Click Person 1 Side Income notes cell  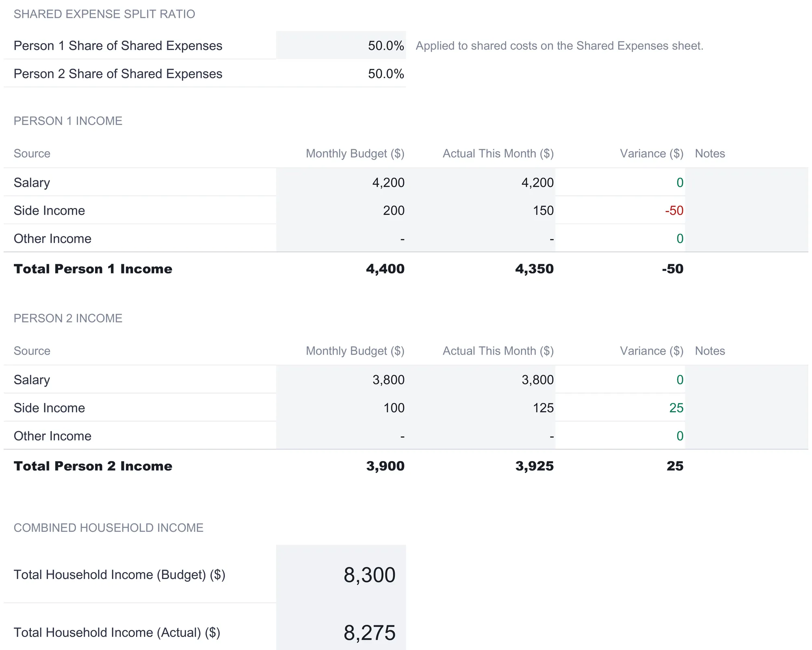[x=747, y=210]
